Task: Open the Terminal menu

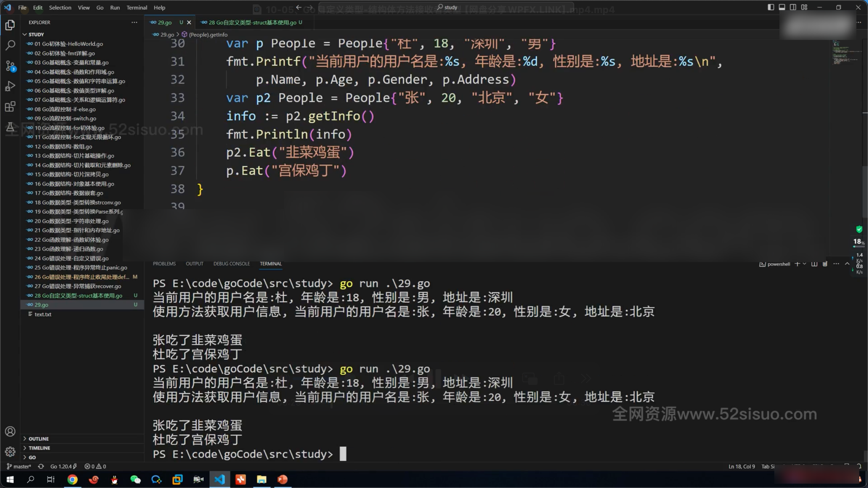Action: click(x=137, y=7)
